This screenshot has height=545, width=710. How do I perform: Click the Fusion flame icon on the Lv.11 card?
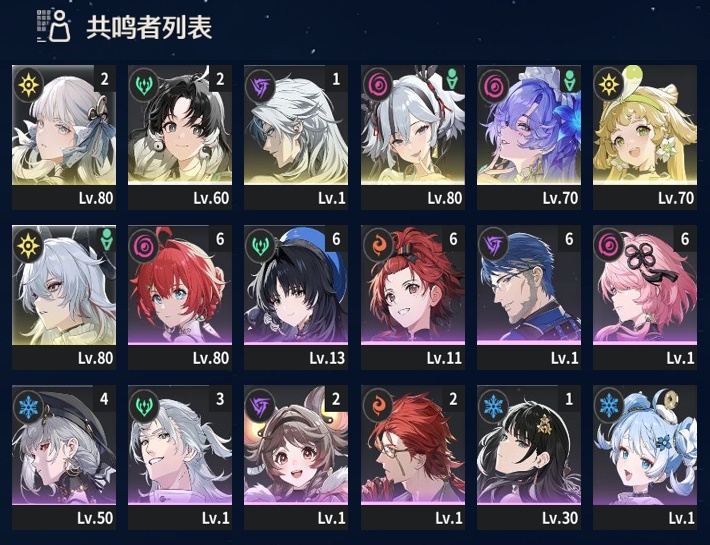tap(378, 245)
